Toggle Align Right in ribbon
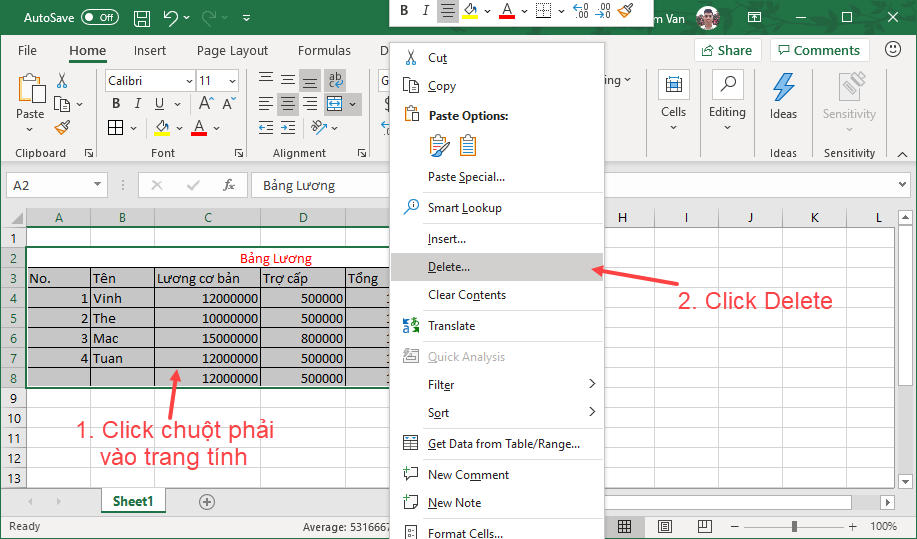 (x=310, y=104)
